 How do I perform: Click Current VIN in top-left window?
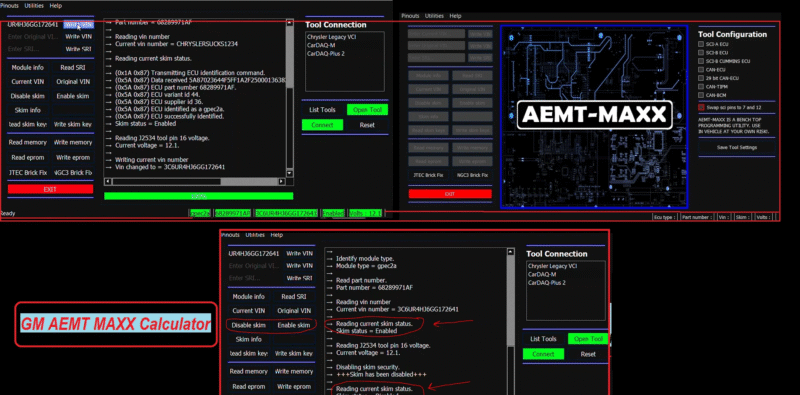click(x=28, y=82)
